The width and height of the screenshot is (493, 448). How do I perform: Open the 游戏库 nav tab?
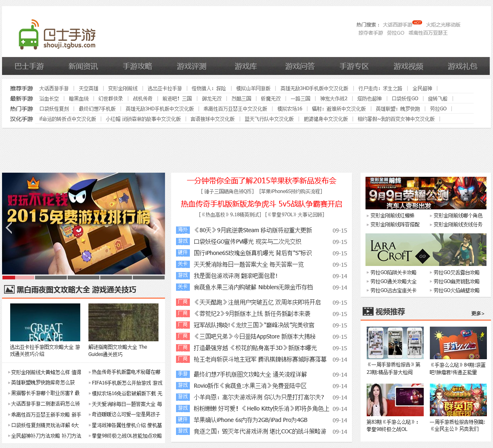[x=246, y=66]
